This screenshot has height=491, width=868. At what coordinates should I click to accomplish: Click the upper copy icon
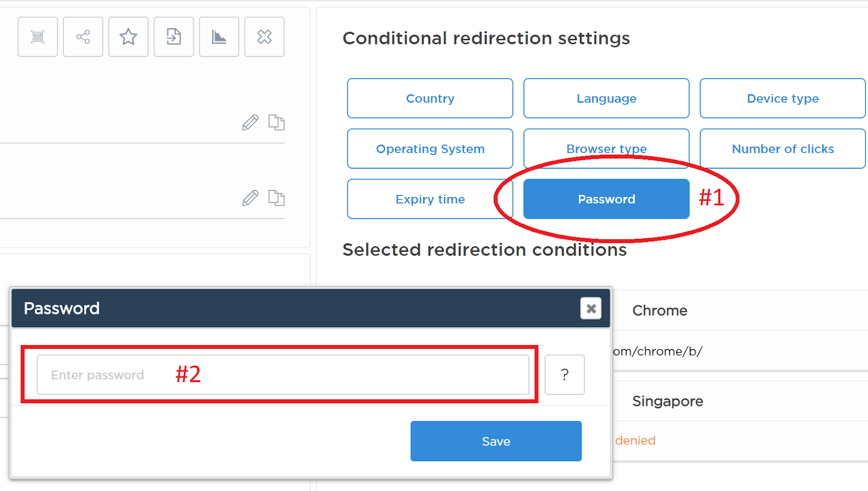pyautogui.click(x=276, y=122)
